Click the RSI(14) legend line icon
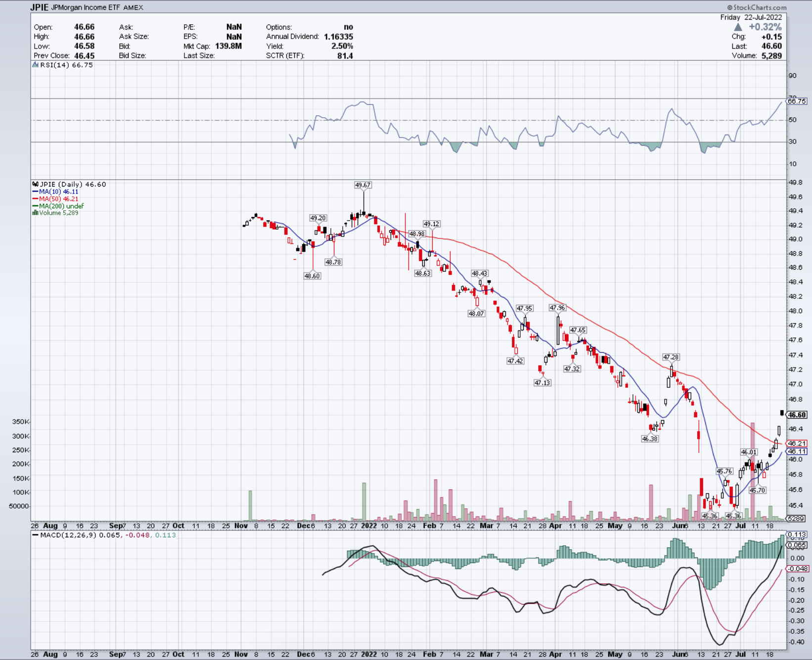The width and height of the screenshot is (812, 660). 36,65
